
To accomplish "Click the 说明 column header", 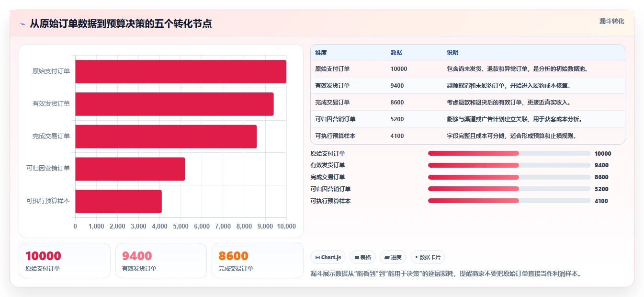I will coord(452,53).
